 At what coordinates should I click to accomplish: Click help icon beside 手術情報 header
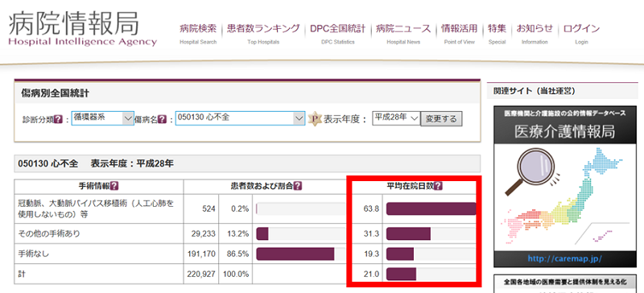(114, 186)
